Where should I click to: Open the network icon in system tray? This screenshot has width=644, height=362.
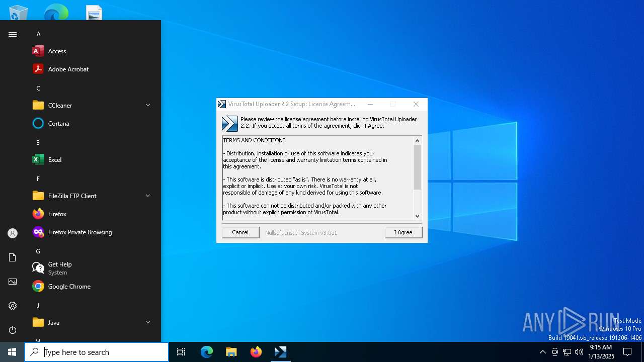(x=567, y=352)
